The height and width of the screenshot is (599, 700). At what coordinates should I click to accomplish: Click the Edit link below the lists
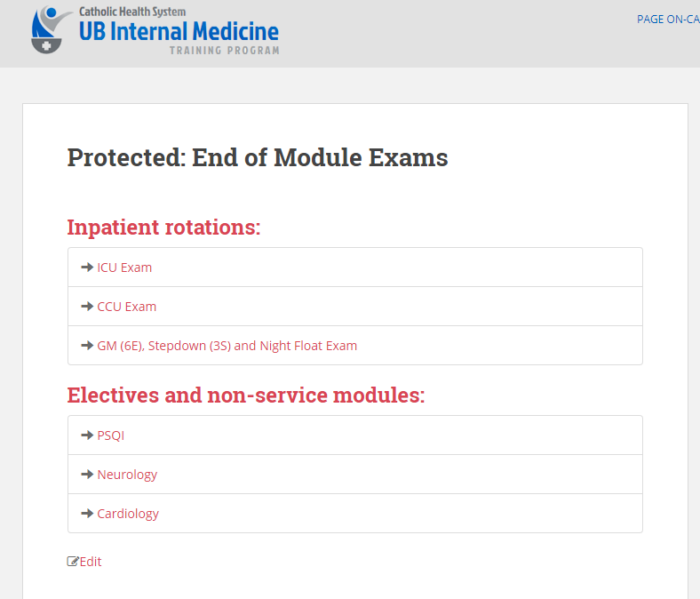point(91,562)
